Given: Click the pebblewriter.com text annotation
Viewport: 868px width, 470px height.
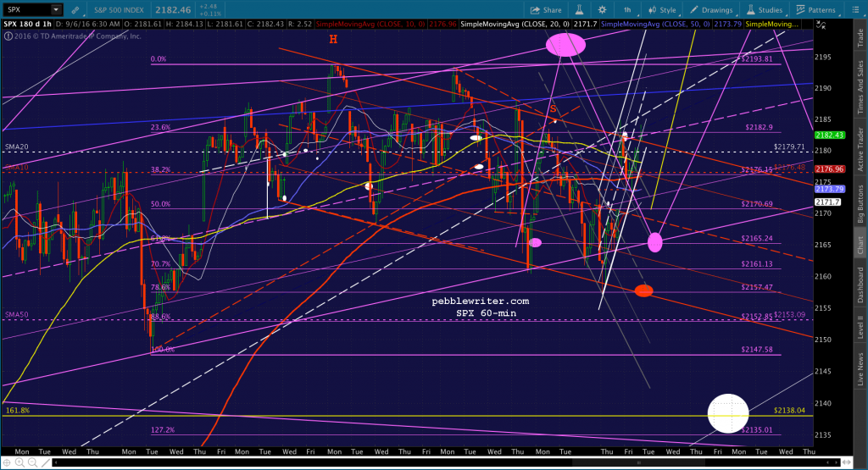Looking at the screenshot, I should coord(481,301).
